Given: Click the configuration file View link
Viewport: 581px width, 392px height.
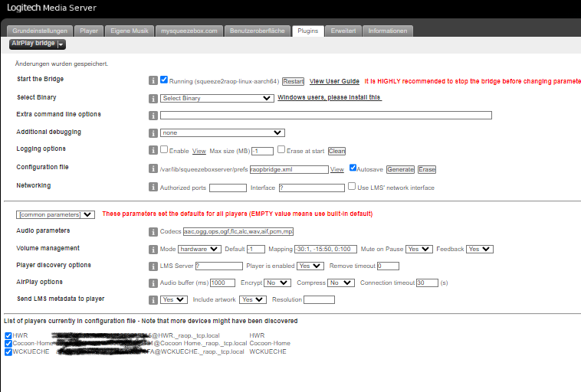Looking at the screenshot, I should coord(336,169).
